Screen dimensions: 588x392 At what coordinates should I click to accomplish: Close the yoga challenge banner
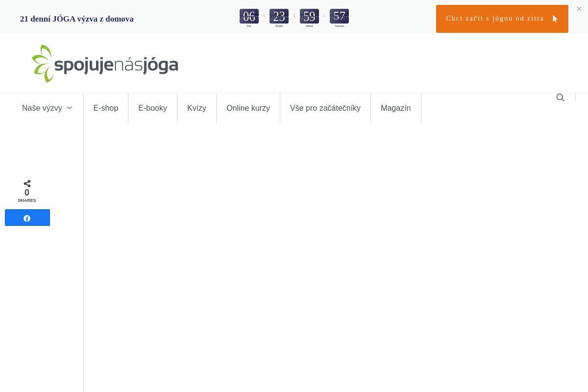579,9
